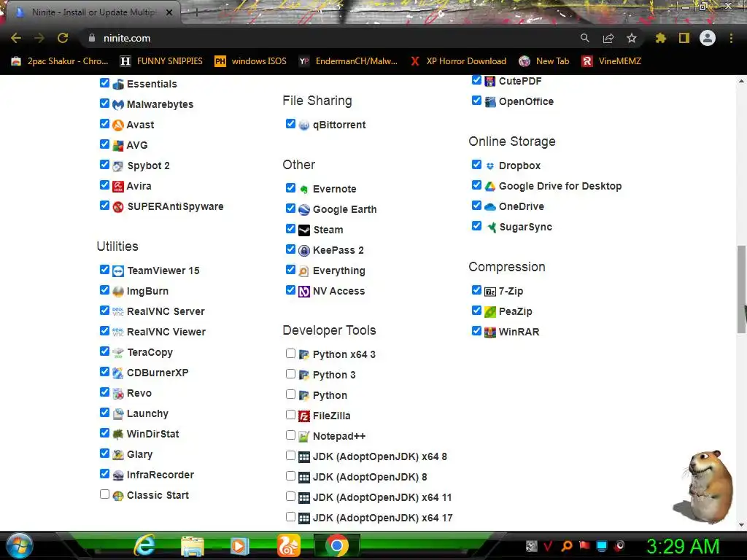The height and width of the screenshot is (560, 747).
Task: Open the FUNNY SNIPPIES bookmark
Action: (x=161, y=61)
